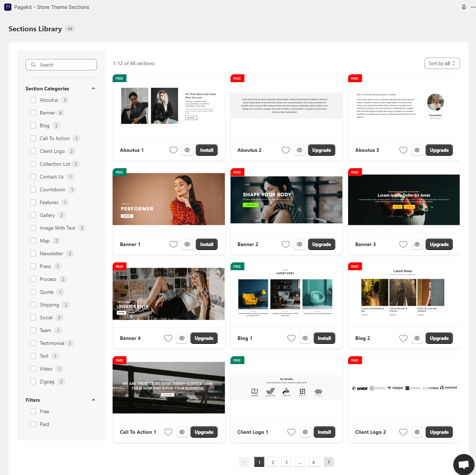Preview Call To Action 1 section
This screenshot has width=476, height=475.
(x=182, y=432)
